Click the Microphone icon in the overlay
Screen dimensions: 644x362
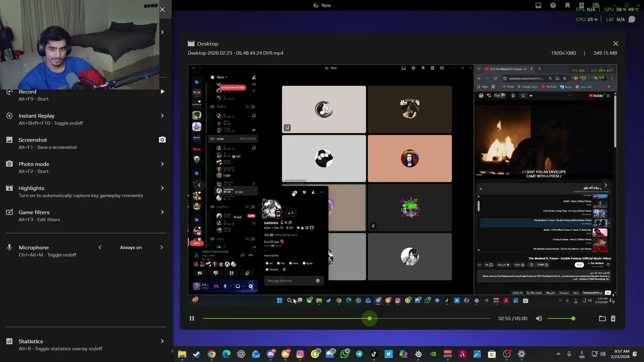click(x=9, y=247)
